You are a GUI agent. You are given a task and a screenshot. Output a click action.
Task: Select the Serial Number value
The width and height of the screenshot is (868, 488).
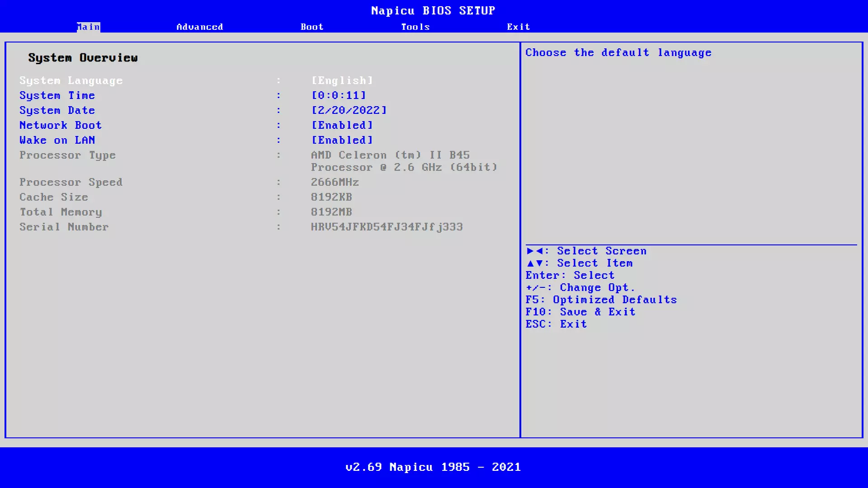[x=387, y=227]
